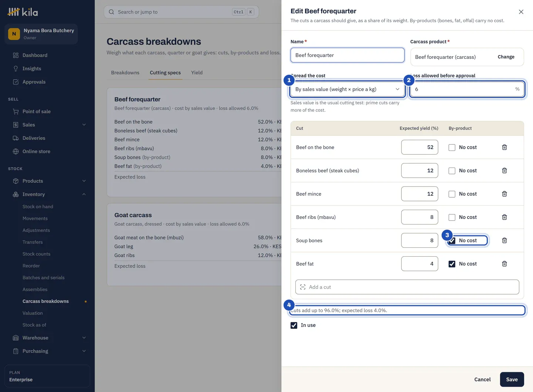Switch to the Breakdowns tab
The width and height of the screenshot is (533, 392).
point(125,72)
